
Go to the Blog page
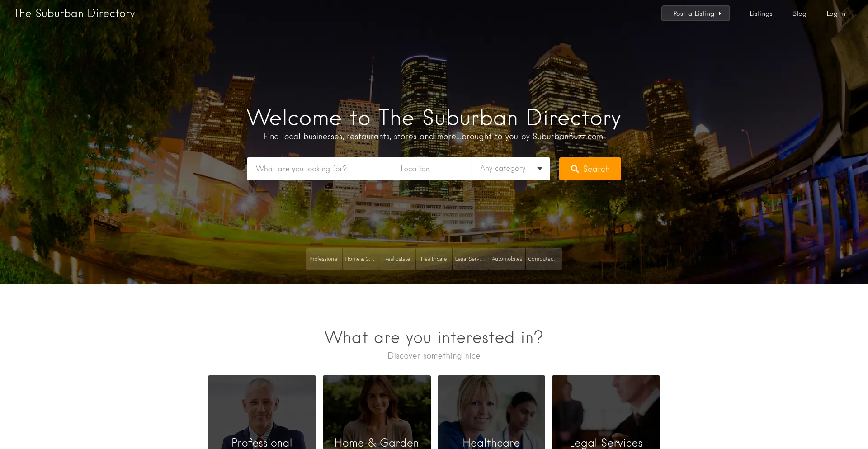coord(799,14)
